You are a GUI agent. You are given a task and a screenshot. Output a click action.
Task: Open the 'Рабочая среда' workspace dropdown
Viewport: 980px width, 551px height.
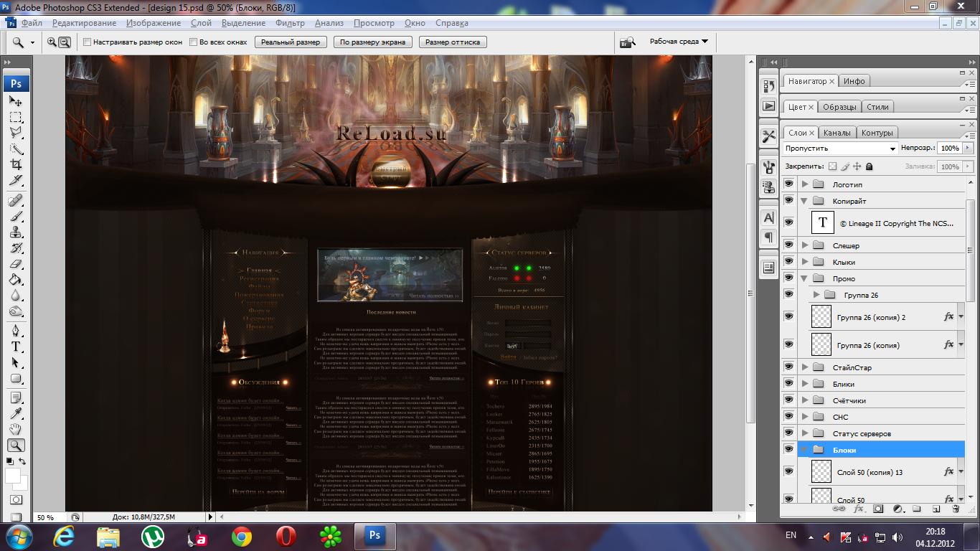click(x=679, y=42)
